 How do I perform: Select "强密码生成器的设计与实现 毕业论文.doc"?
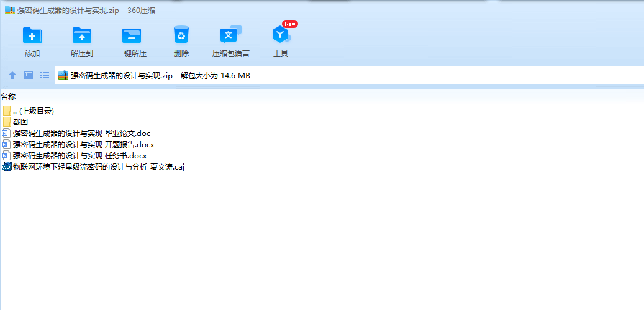(x=82, y=133)
